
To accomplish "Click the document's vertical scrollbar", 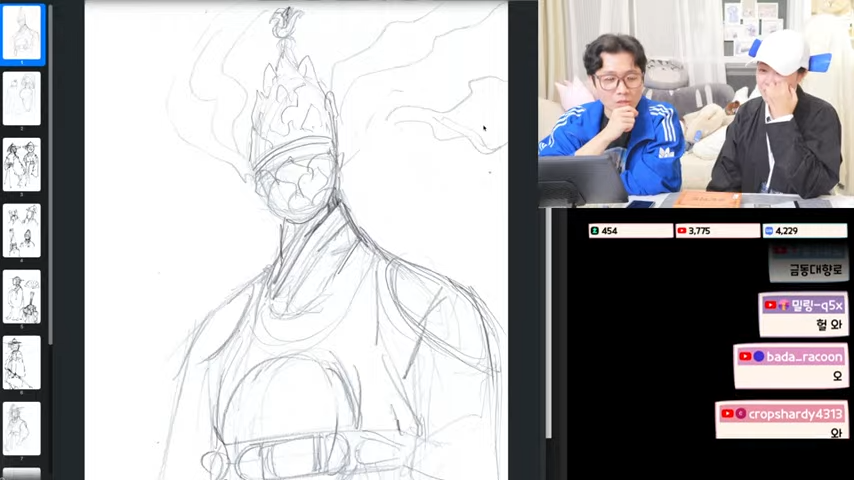I will [x=548, y=323].
